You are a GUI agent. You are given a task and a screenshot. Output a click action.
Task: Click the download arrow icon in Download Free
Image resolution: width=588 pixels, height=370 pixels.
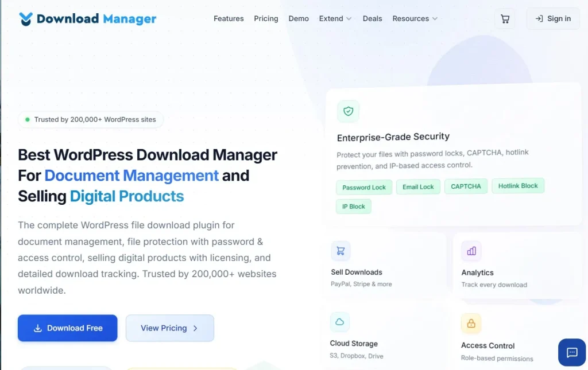(x=37, y=329)
